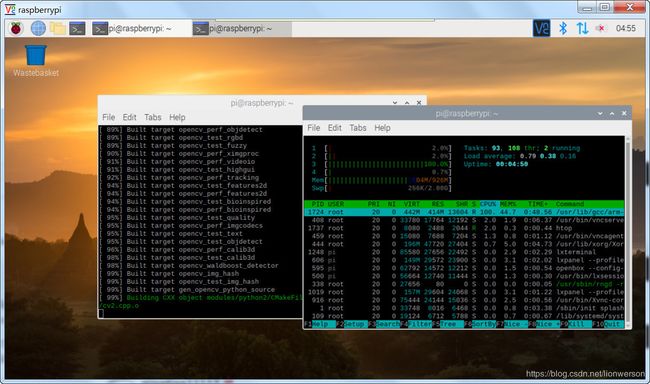650x384 pixels.
Task: Click F7 Nice - in htop footer
Action: pyautogui.click(x=512, y=324)
